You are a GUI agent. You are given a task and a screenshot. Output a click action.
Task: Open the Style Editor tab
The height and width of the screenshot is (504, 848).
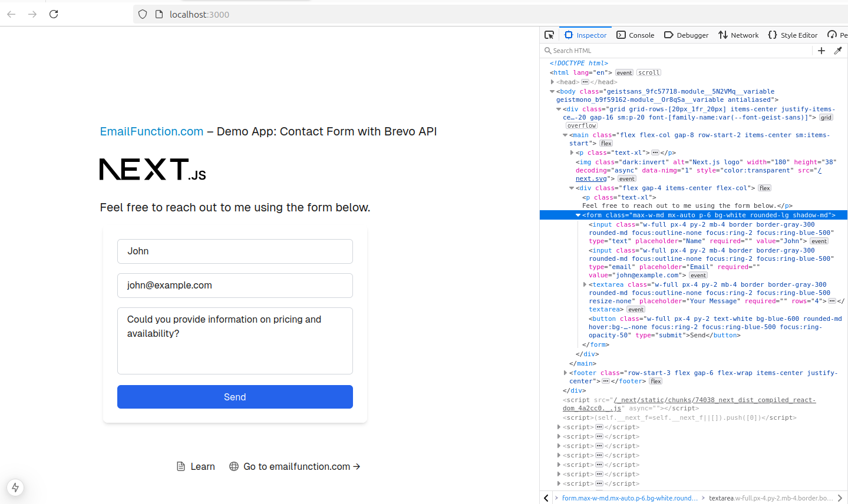click(x=793, y=35)
